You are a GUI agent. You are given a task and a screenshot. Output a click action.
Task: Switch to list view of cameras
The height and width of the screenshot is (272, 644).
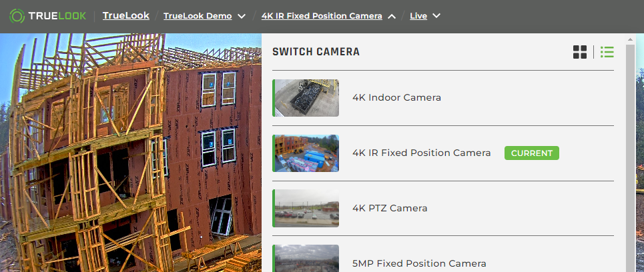607,52
